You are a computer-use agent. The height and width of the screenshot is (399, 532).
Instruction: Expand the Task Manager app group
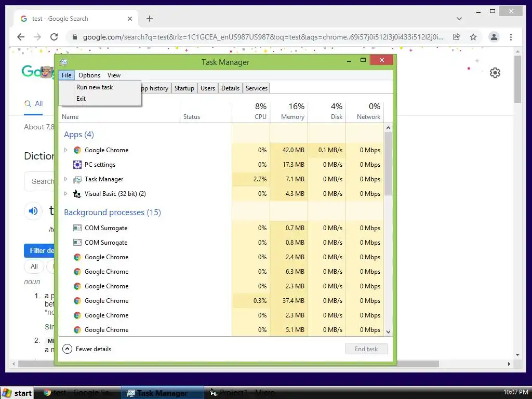pyautogui.click(x=66, y=179)
